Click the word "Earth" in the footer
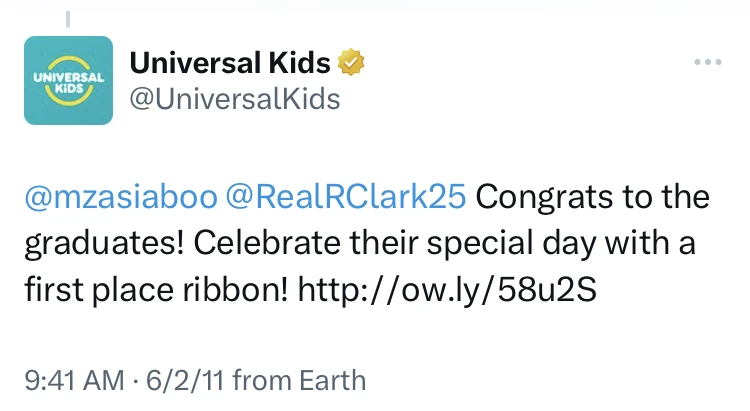The width and height of the screenshot is (750, 411). coord(332,380)
